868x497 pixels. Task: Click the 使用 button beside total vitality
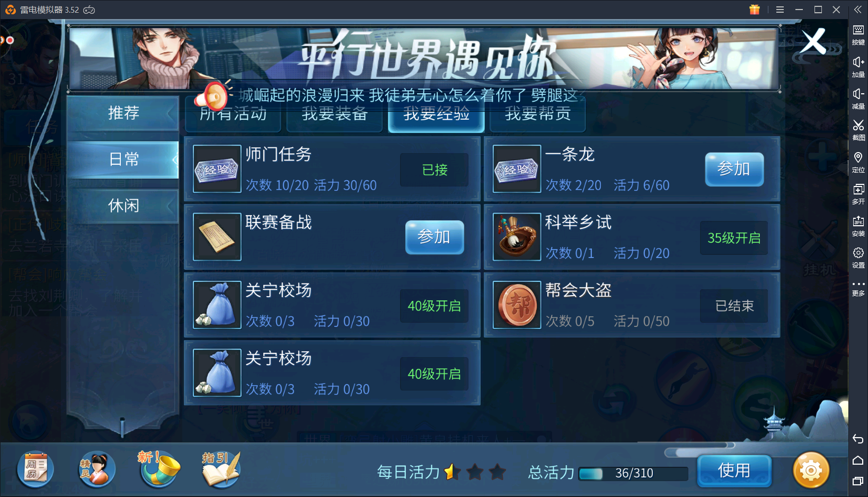[x=734, y=471]
